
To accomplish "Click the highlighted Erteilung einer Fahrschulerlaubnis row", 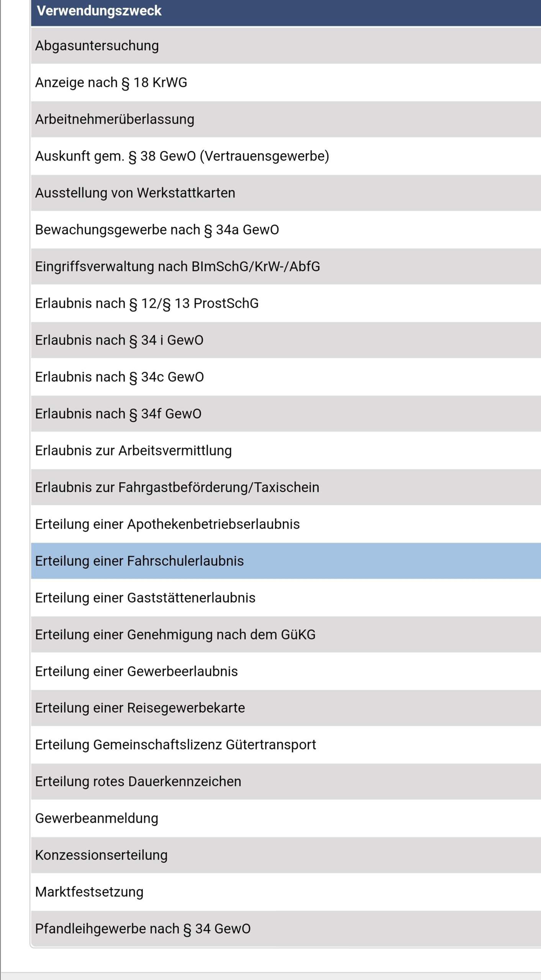I will click(x=139, y=561).
